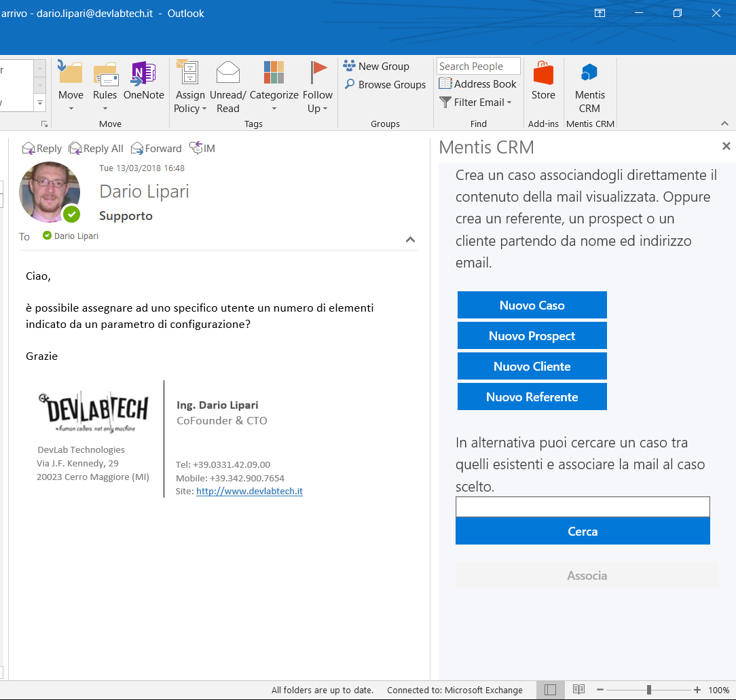This screenshot has height=700, width=736.
Task: Click Dario Lipari's profile photo
Action: [50, 192]
